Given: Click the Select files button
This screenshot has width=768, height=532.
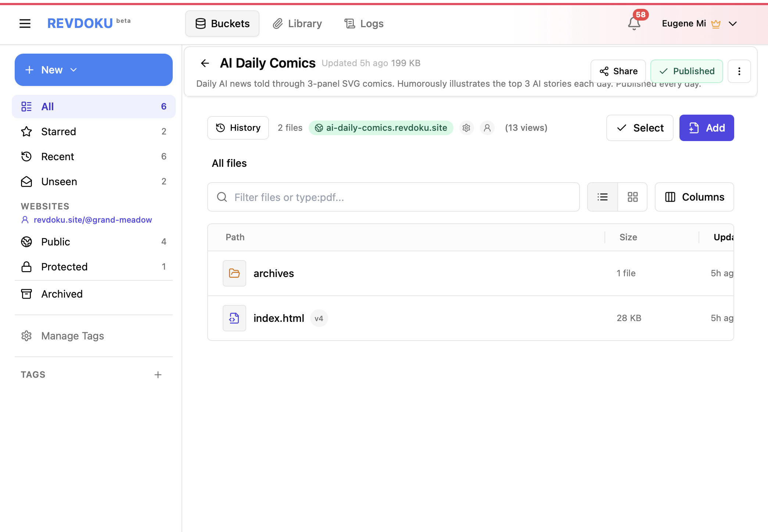Looking at the screenshot, I should (x=640, y=128).
